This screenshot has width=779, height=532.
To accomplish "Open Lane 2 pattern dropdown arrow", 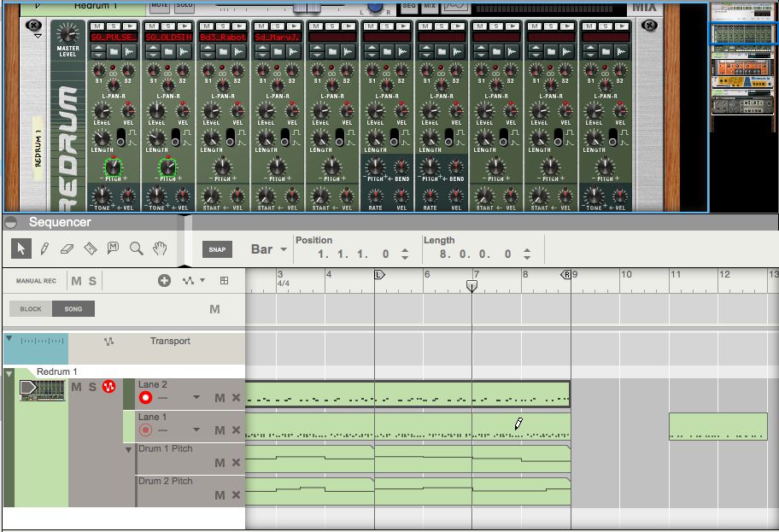I will (x=196, y=397).
